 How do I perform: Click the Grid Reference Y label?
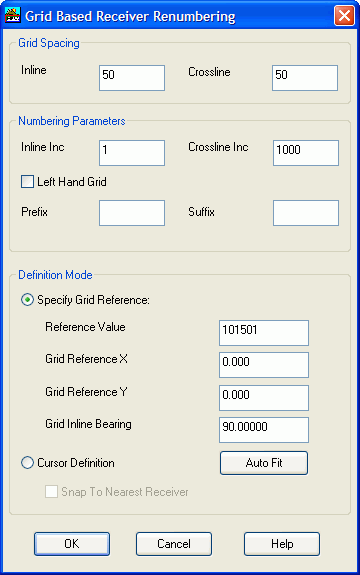(86, 392)
